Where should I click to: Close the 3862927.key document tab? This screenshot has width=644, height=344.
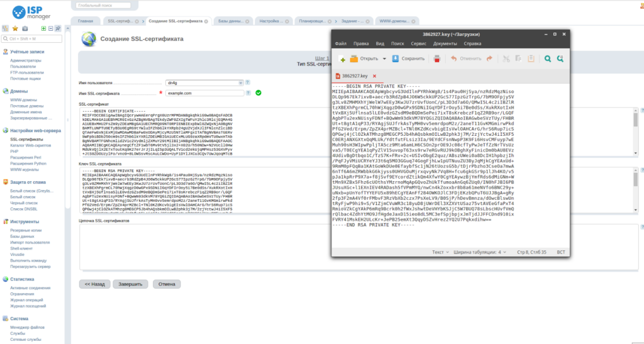(375, 76)
